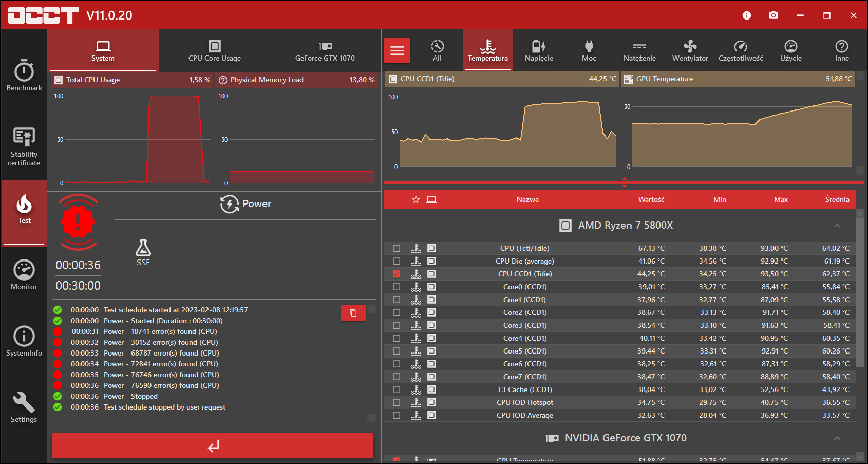Open Settings with the wrench icon
The height and width of the screenshot is (464, 868).
pyautogui.click(x=24, y=407)
